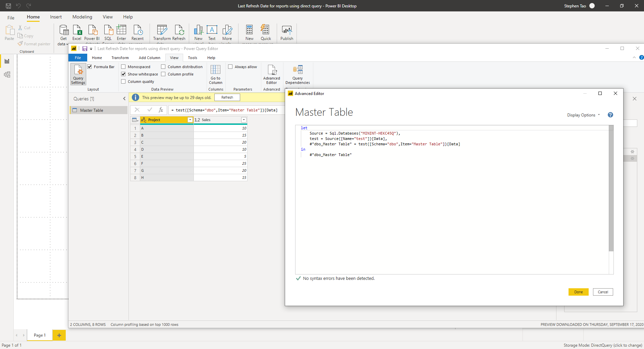This screenshot has height=349, width=644.
Task: Enable Monospaced checkbox
Action: pos(123,67)
